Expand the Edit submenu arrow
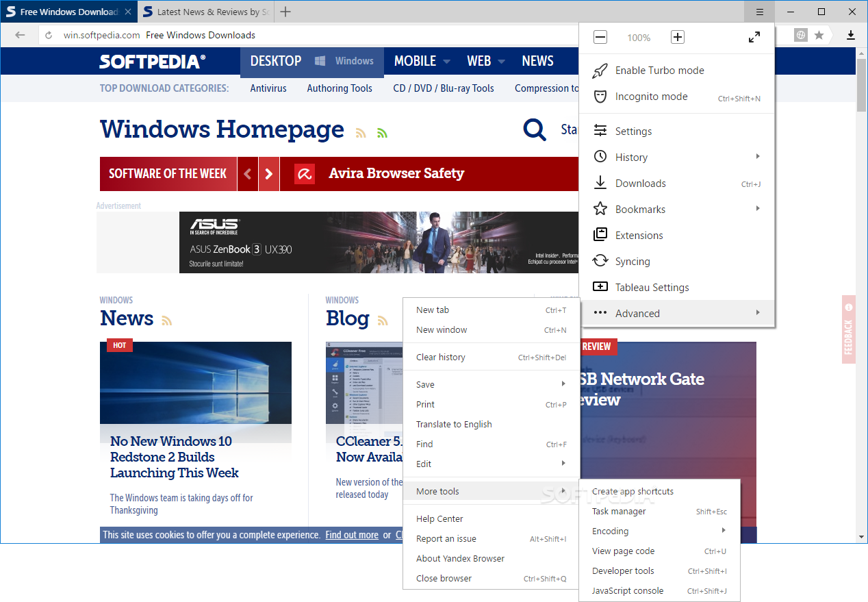Viewport: 868px width, 602px height. click(x=563, y=464)
